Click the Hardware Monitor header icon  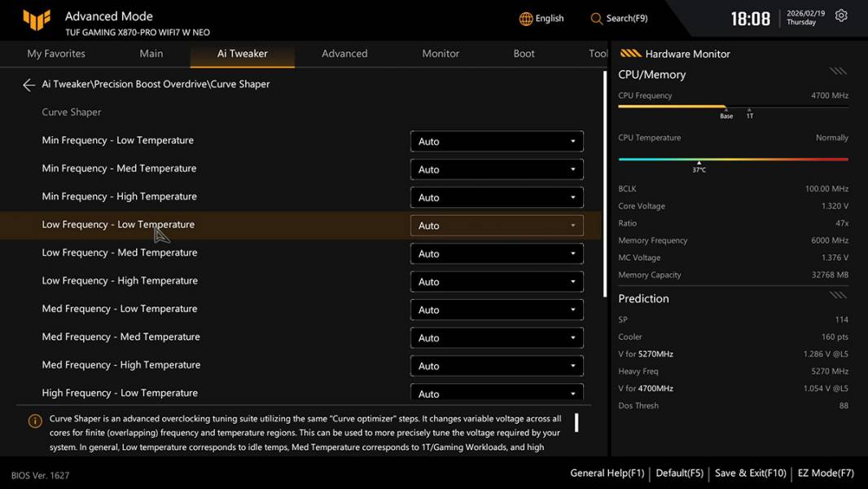630,54
